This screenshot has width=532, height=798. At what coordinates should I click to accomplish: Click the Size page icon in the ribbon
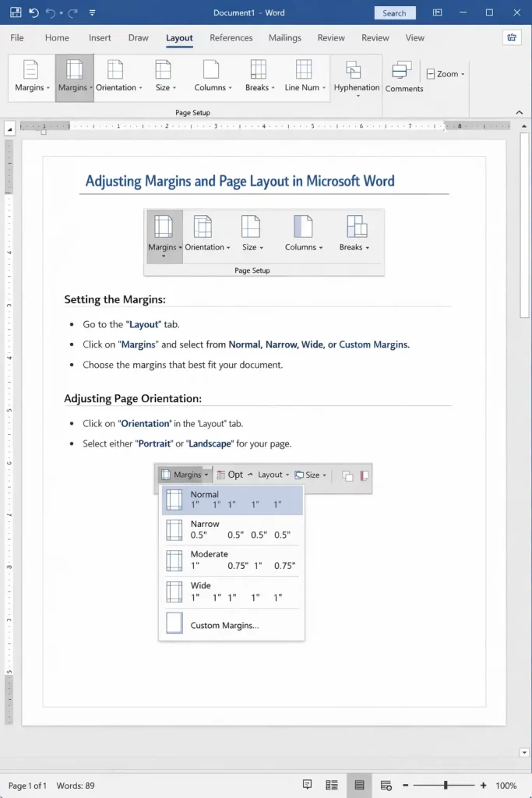(163, 69)
